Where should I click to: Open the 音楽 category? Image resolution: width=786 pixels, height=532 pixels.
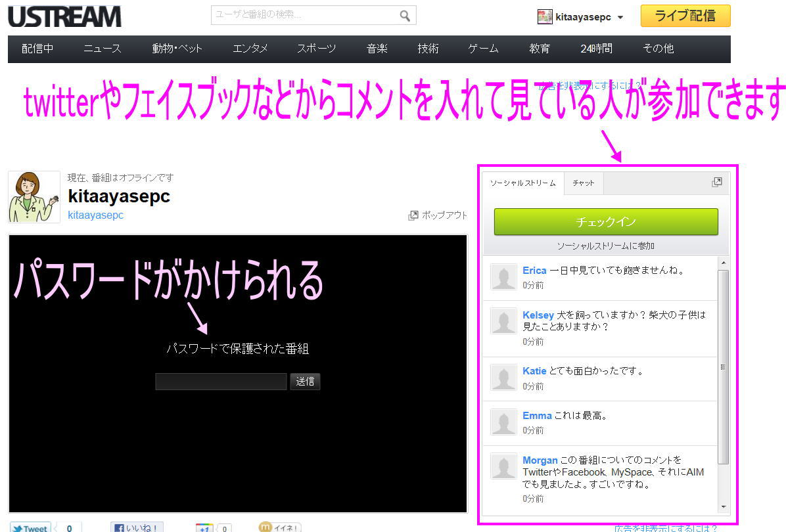pyautogui.click(x=377, y=49)
